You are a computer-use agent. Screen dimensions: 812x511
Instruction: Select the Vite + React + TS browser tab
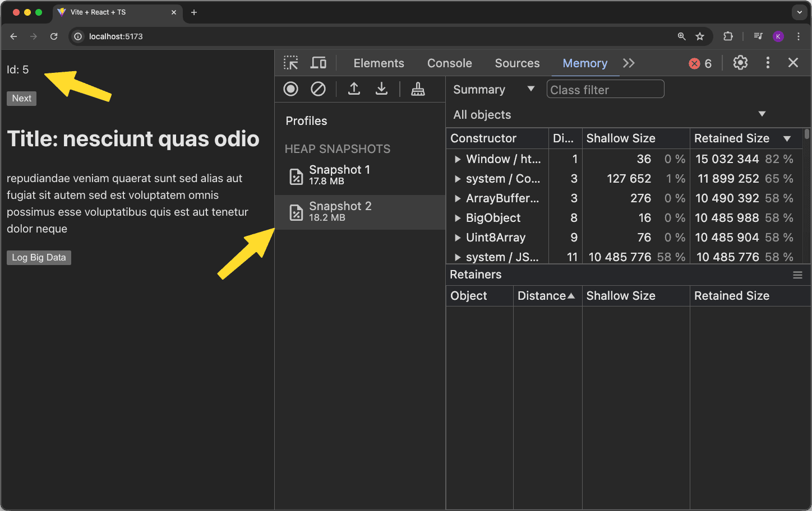(x=118, y=12)
